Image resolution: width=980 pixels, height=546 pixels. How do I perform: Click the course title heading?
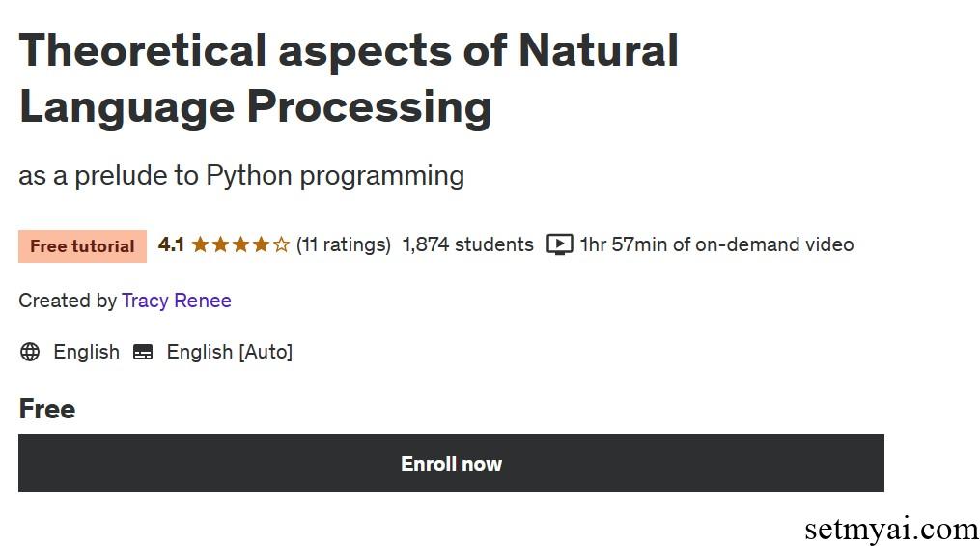click(348, 77)
